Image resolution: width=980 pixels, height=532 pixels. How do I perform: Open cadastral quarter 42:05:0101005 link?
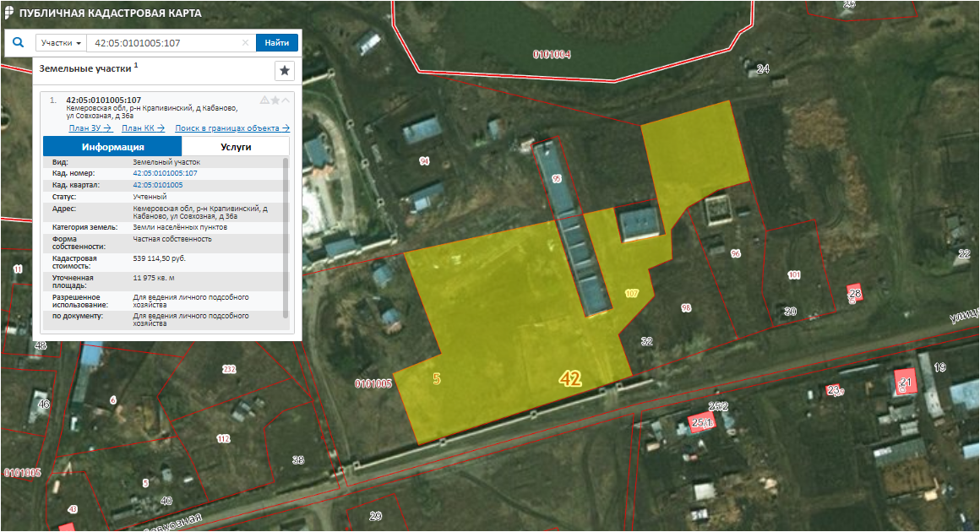coord(158,185)
